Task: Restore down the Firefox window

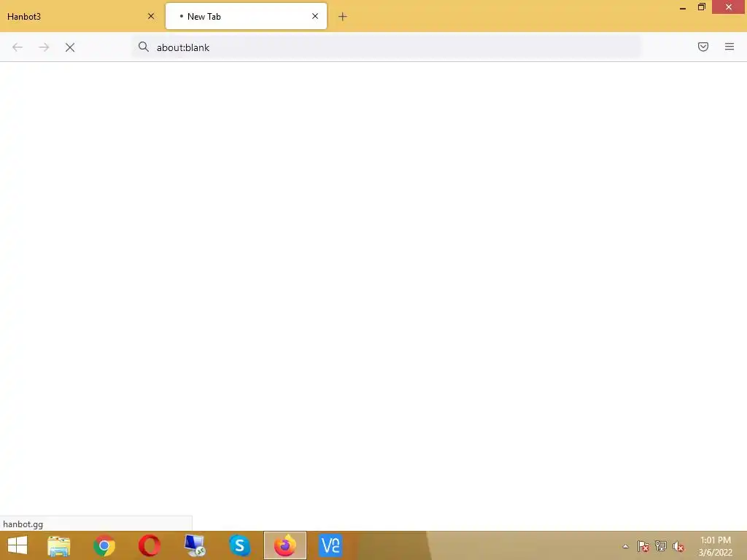Action: pos(701,7)
